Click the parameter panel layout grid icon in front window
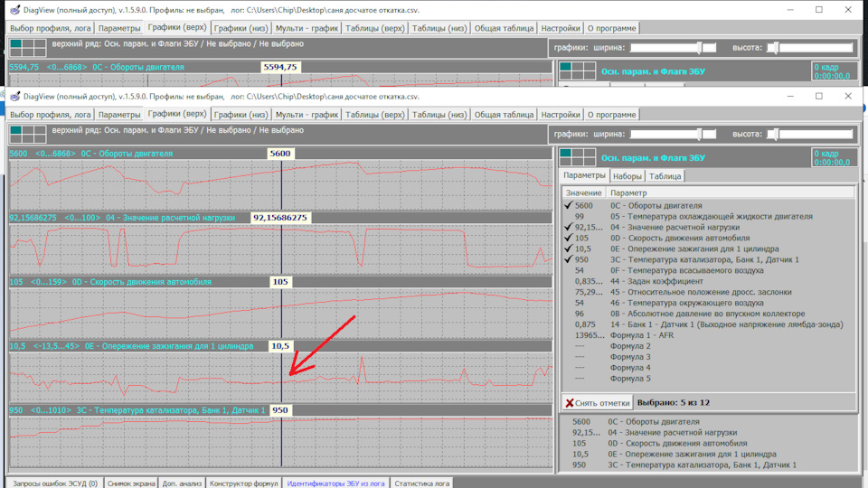The image size is (868, 488). 578,157
